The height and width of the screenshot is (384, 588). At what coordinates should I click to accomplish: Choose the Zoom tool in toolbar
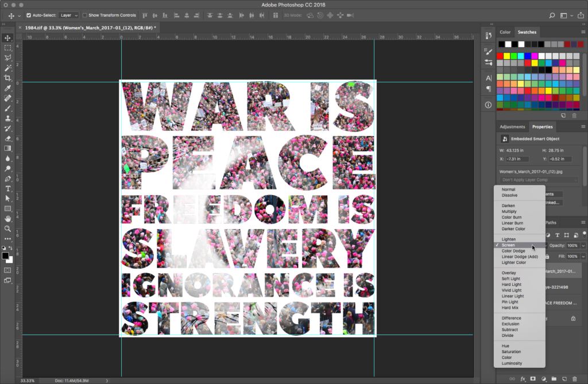pyautogui.click(x=8, y=228)
